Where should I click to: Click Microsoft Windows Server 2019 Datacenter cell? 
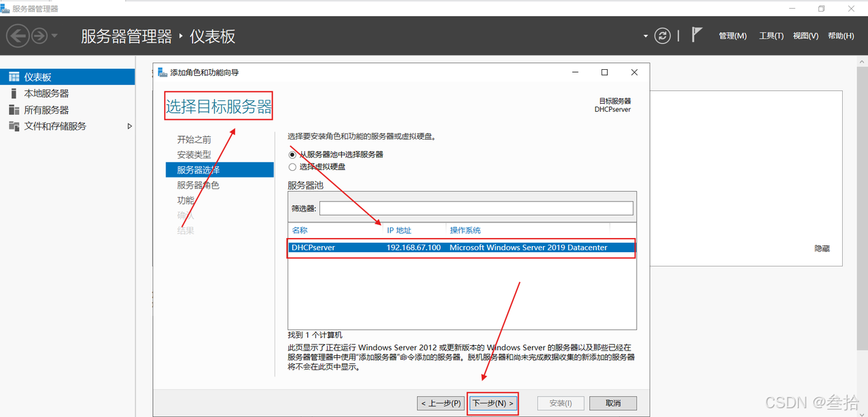(x=528, y=247)
